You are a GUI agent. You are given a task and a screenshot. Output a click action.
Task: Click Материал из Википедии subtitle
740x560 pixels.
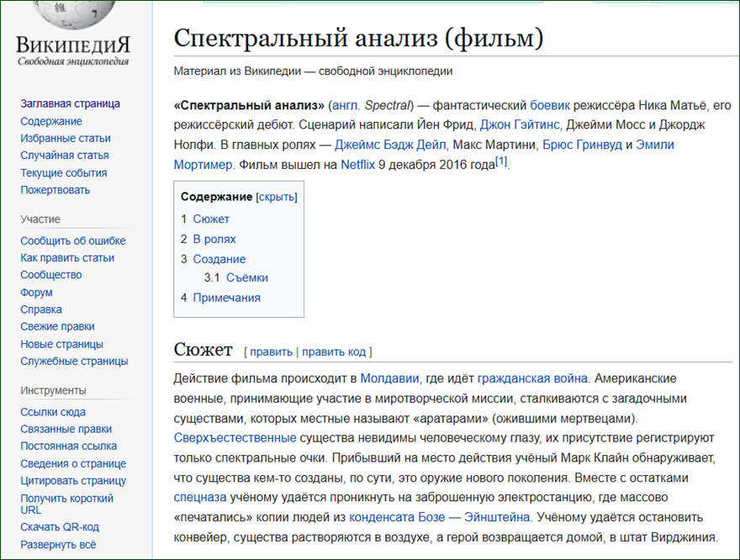coord(313,71)
